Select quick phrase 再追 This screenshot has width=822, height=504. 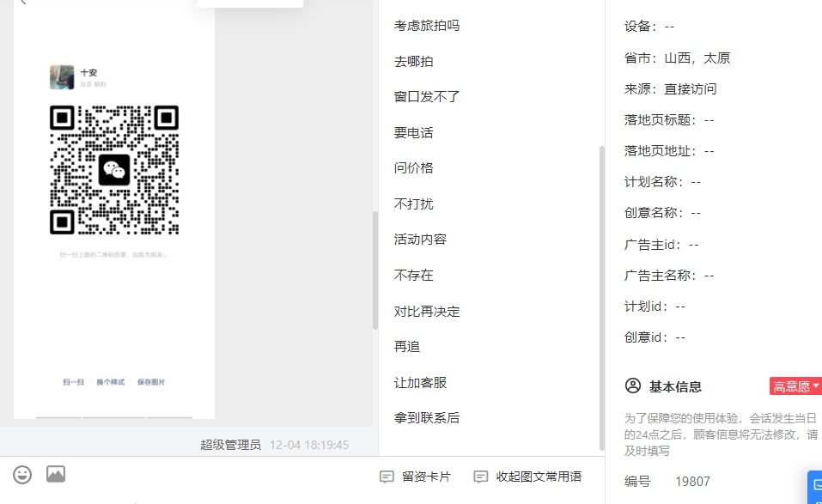coord(407,347)
